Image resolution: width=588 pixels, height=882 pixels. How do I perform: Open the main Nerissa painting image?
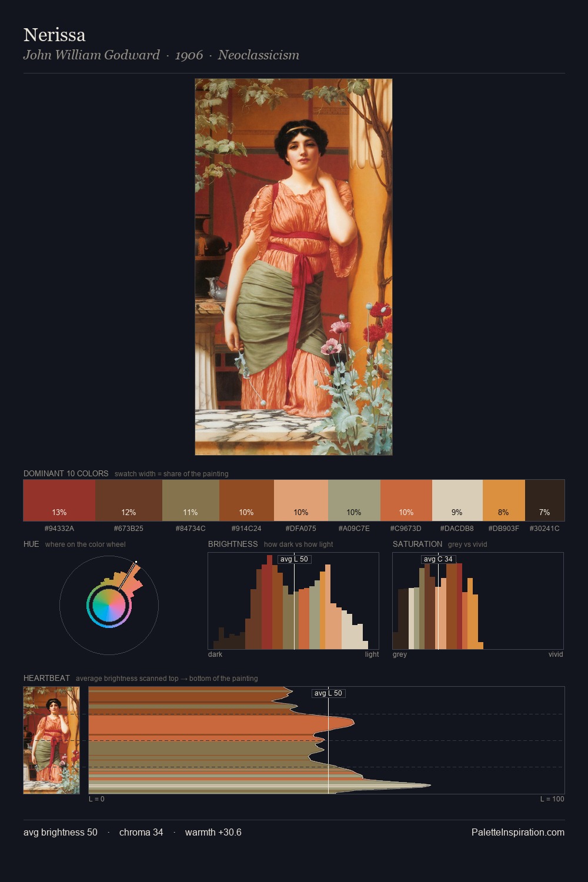293,267
